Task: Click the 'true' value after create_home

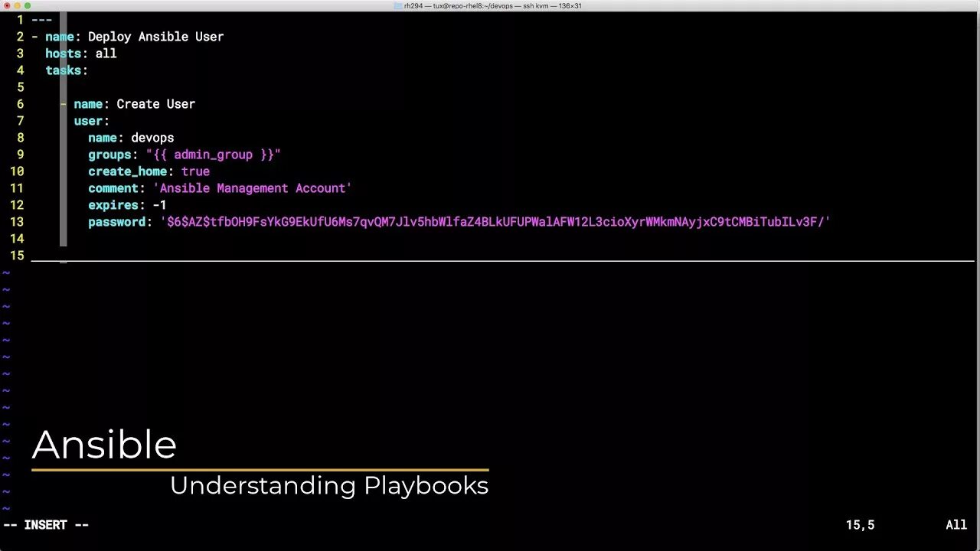Action: 195,171
